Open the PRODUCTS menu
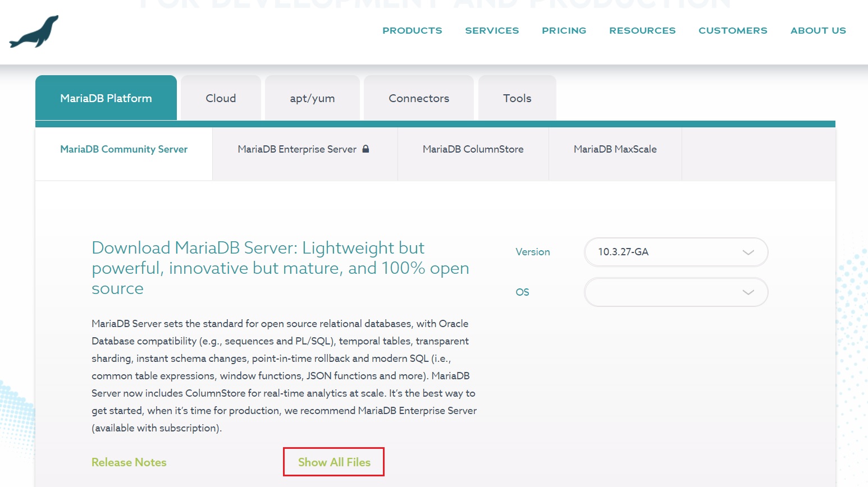Viewport: 868px width, 487px height. click(x=412, y=31)
